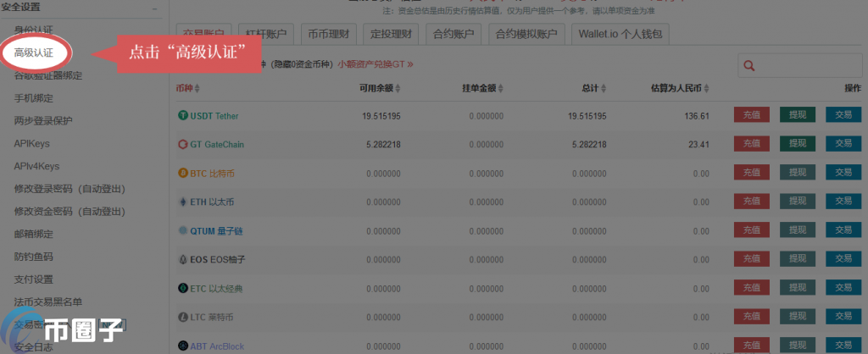Viewport: 868px width, 354px height.
Task: Open APIv4Keys in the sidebar
Action: point(36,166)
